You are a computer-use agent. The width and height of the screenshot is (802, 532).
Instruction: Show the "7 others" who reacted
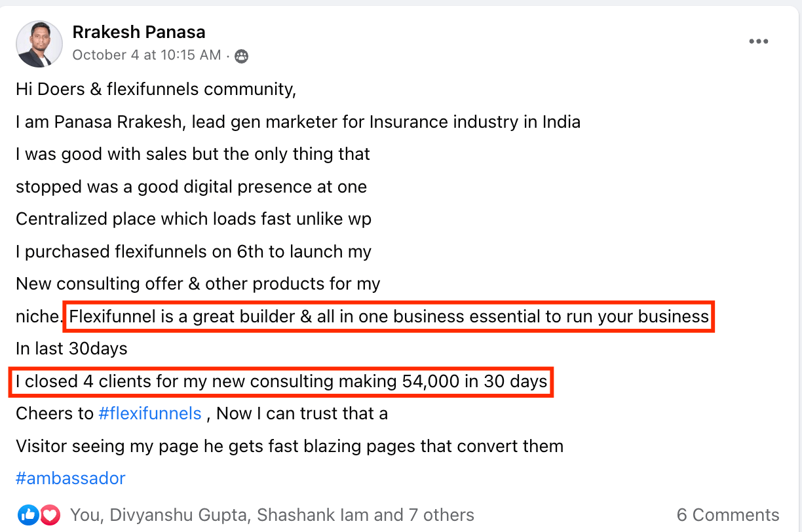pos(440,515)
